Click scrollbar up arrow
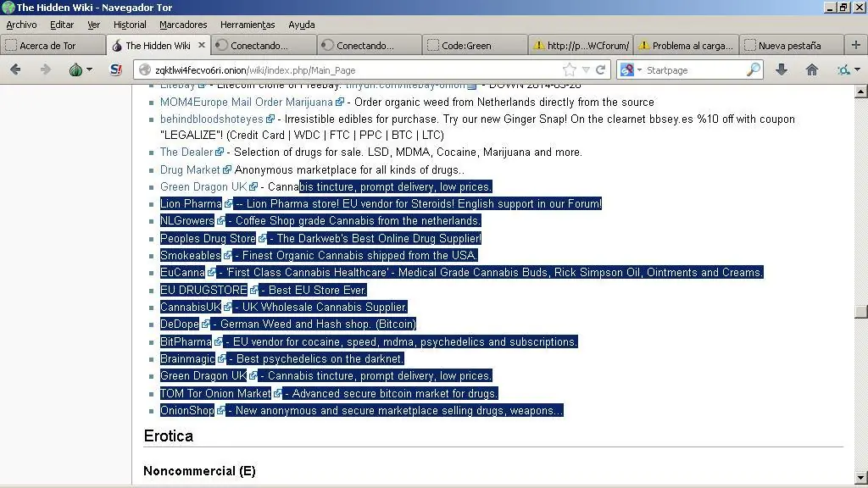The height and width of the screenshot is (488, 868). pyautogui.click(x=860, y=91)
